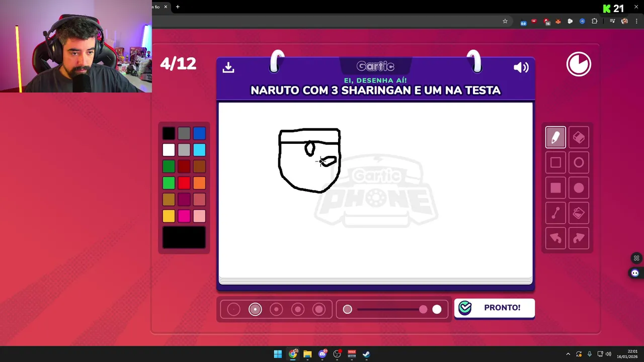Click the PRONTO! done button
Viewport: 644px width, 362px height.
tap(494, 308)
